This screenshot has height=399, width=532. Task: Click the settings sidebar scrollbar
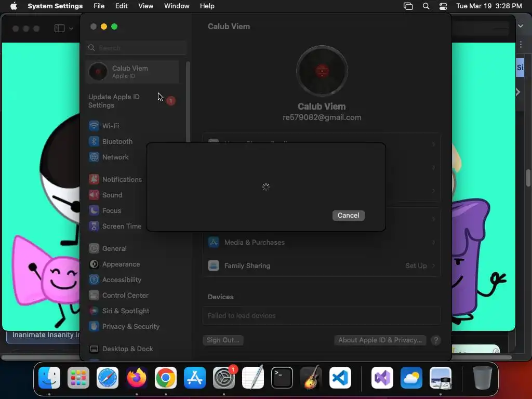click(188, 102)
